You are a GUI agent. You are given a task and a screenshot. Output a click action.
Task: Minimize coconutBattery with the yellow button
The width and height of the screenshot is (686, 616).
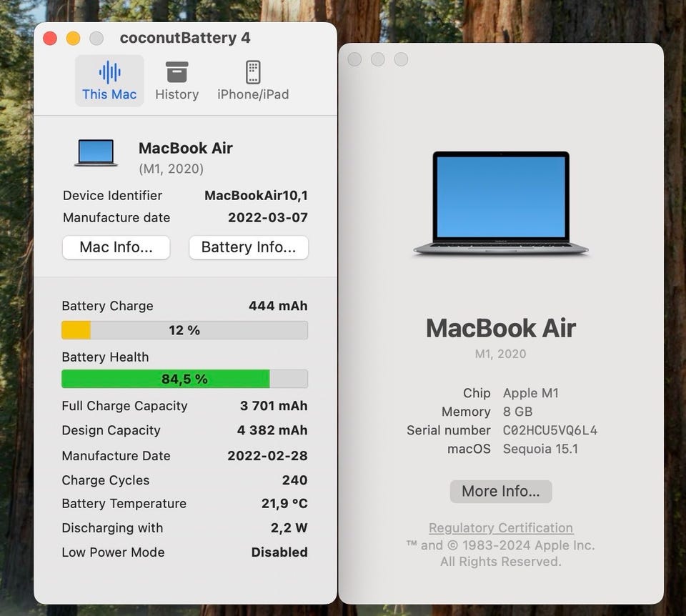coord(73,39)
